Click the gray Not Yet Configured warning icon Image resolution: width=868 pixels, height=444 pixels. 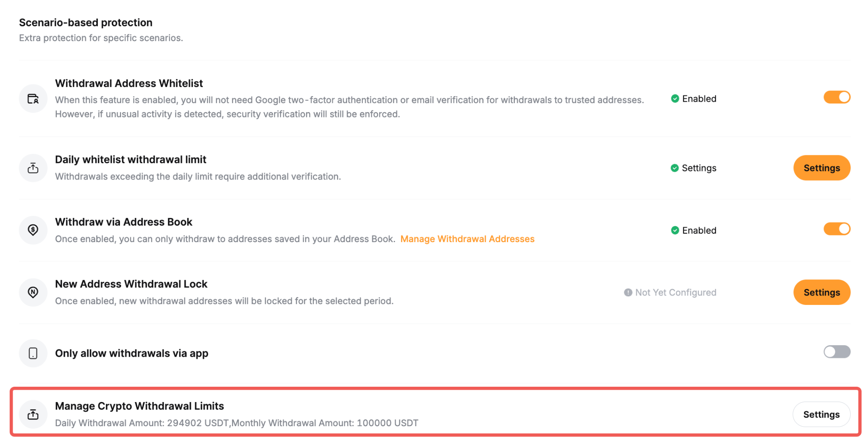pos(628,293)
